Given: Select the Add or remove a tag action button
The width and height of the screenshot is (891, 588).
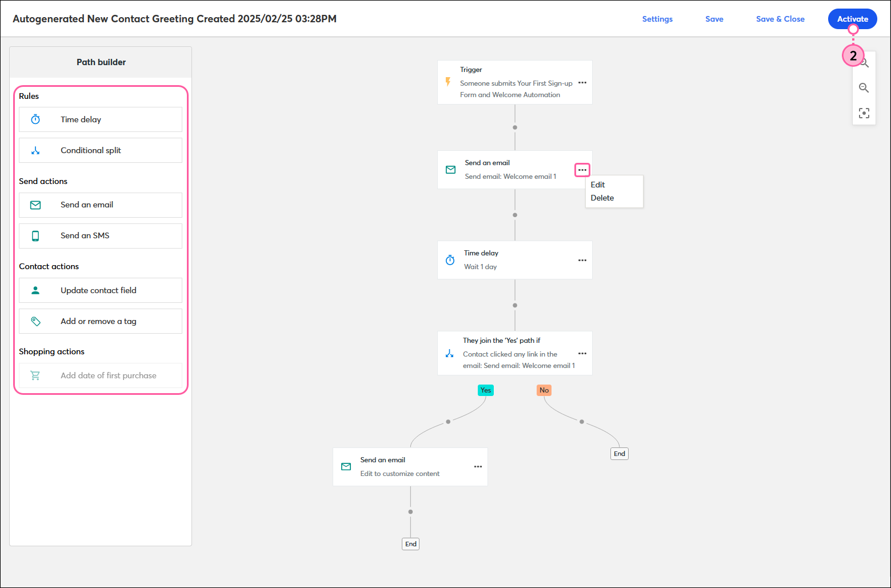Looking at the screenshot, I should pyautogui.click(x=101, y=321).
